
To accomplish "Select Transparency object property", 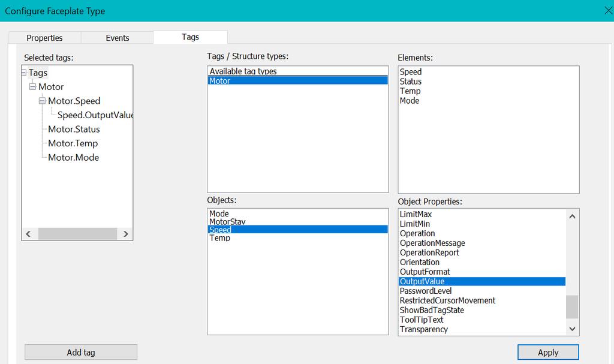I will [x=424, y=330].
